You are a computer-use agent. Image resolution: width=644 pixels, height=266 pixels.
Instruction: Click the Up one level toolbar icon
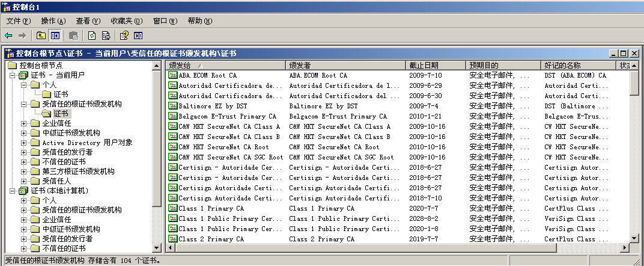point(41,36)
